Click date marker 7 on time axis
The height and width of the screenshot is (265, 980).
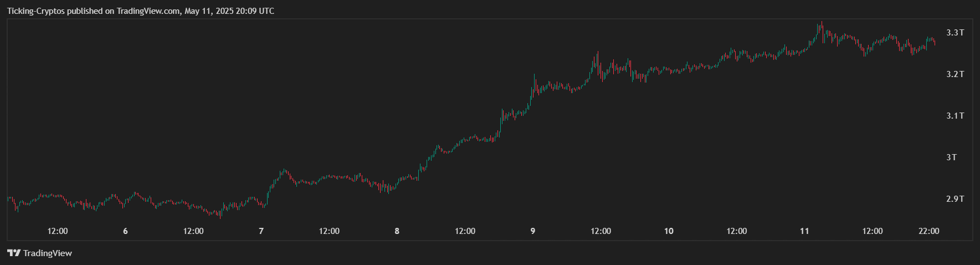261,231
